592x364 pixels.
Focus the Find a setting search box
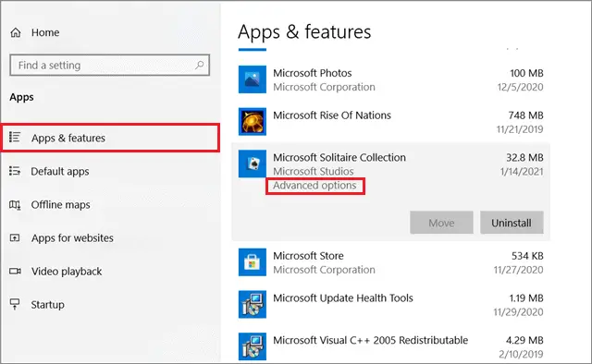click(x=109, y=66)
